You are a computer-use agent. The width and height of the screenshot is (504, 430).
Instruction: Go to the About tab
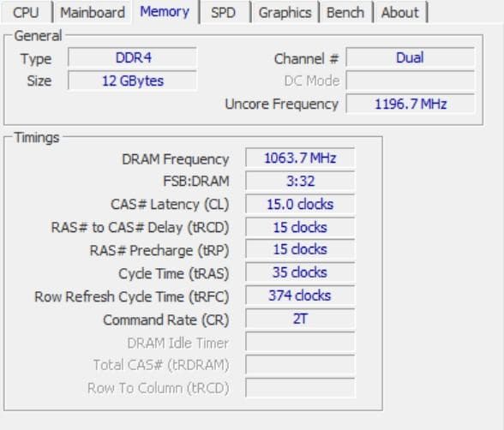pyautogui.click(x=400, y=13)
